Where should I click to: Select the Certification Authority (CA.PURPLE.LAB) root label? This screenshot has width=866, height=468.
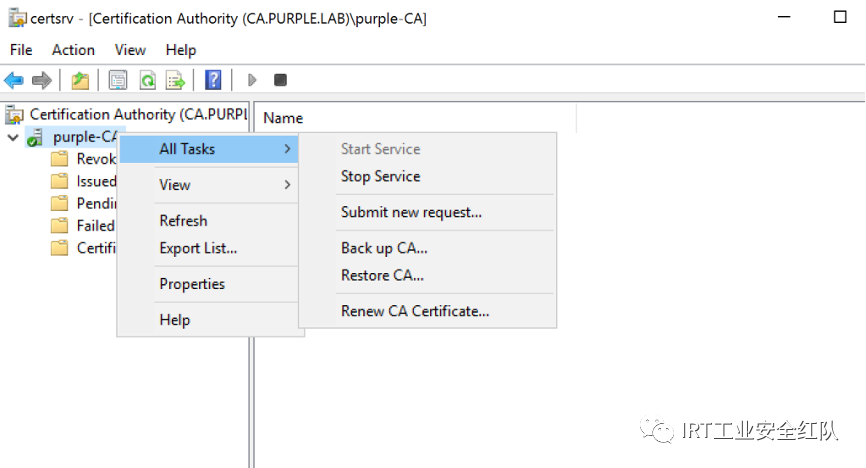[139, 114]
